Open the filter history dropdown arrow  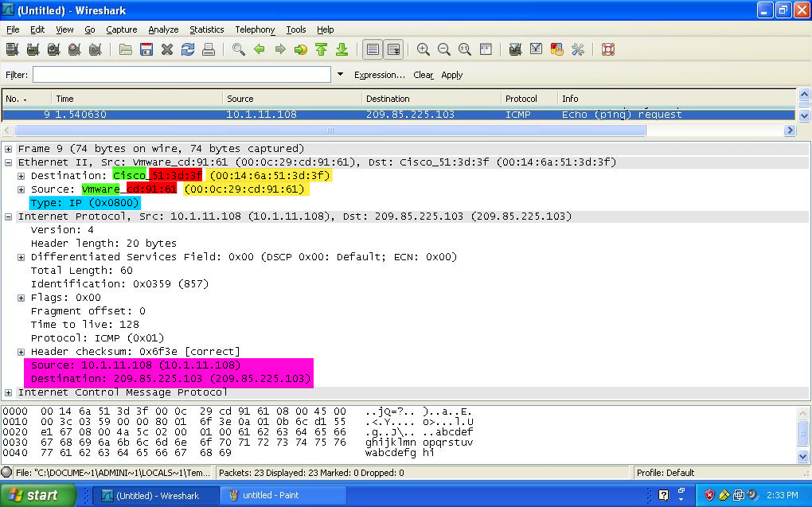tap(340, 75)
